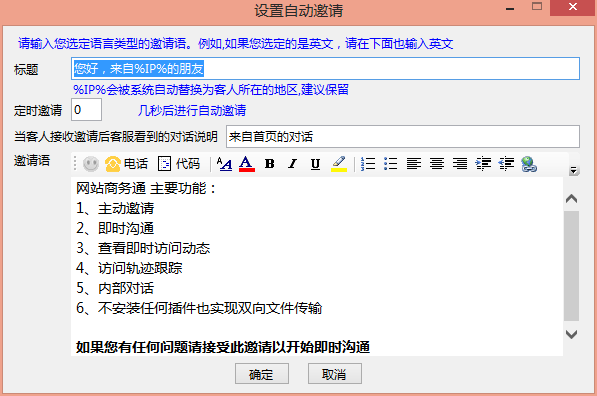The width and height of the screenshot is (597, 396).
Task: Click the scroll down arrow of the editor
Action: (x=571, y=334)
